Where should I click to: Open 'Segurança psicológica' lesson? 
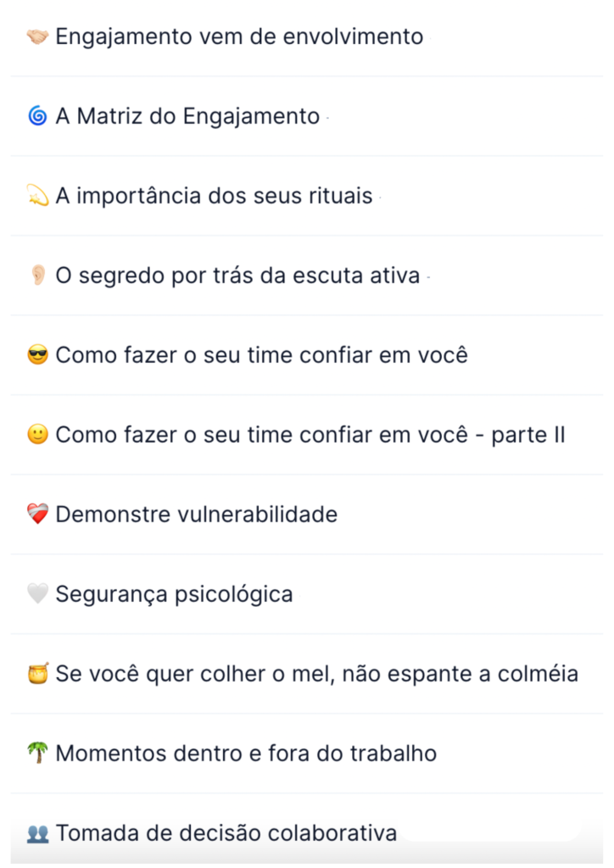click(x=307, y=594)
